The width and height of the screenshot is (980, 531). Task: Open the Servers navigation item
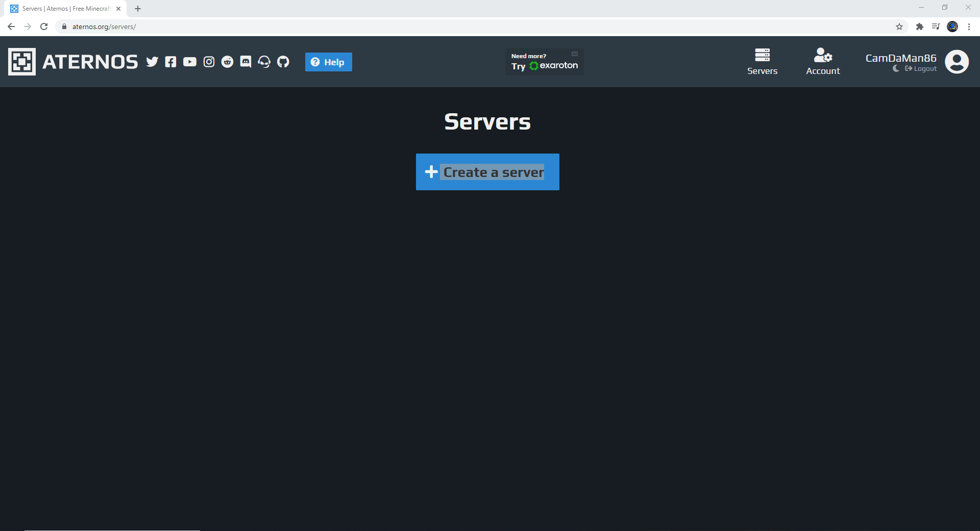[x=763, y=62]
